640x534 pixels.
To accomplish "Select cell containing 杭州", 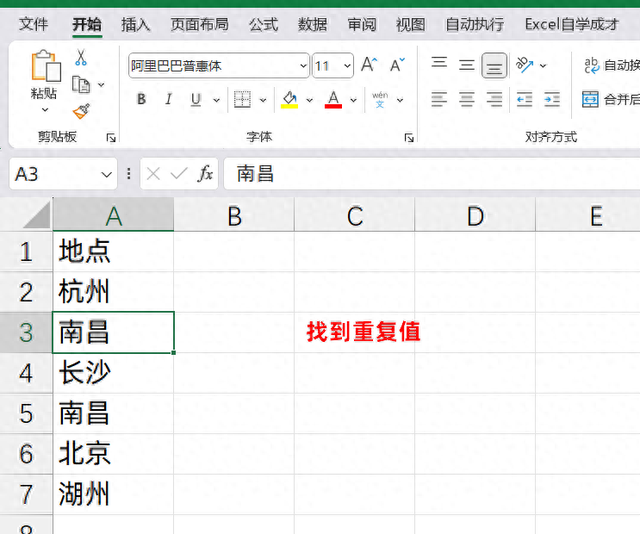I will [113, 292].
